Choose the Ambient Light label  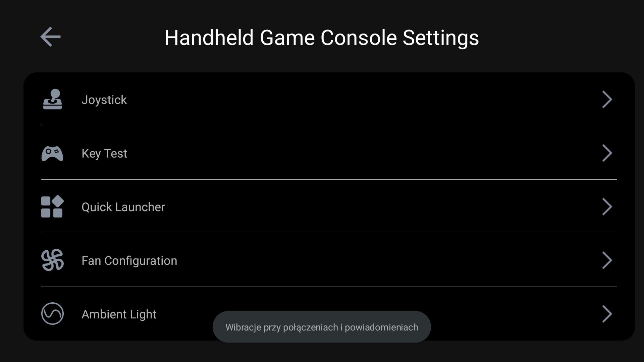pyautogui.click(x=119, y=314)
